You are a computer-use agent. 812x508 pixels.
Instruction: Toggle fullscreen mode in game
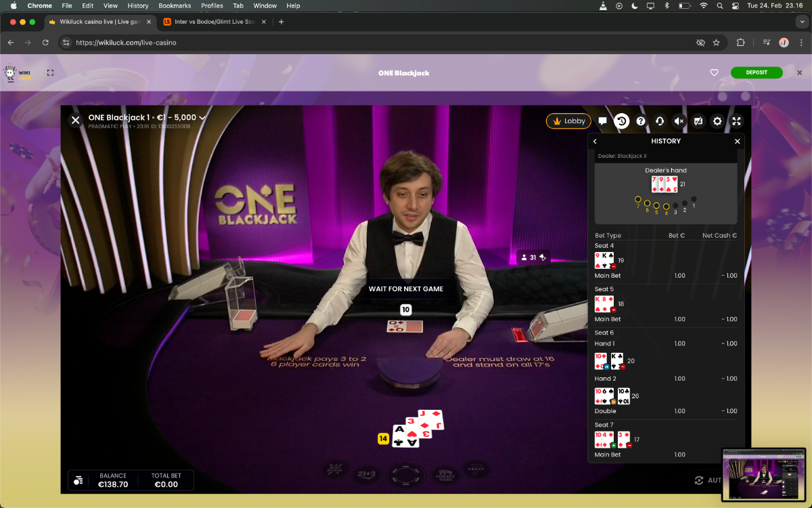(737, 121)
